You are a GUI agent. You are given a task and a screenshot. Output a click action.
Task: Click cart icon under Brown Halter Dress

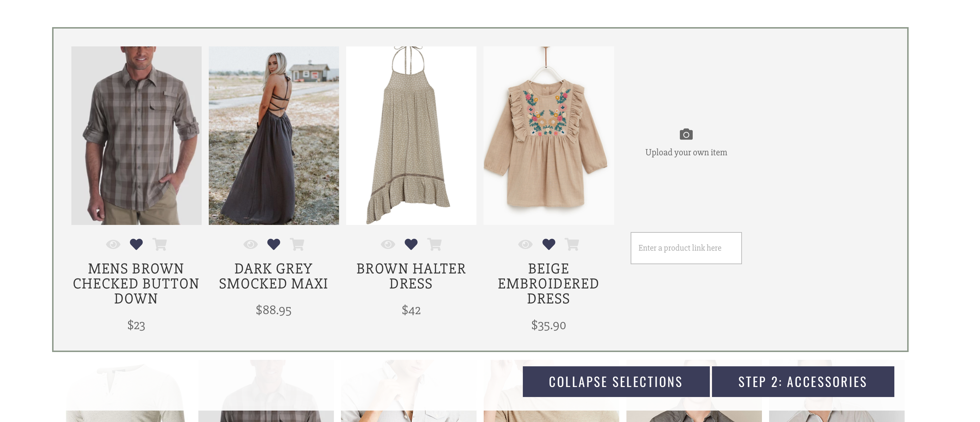point(434,244)
